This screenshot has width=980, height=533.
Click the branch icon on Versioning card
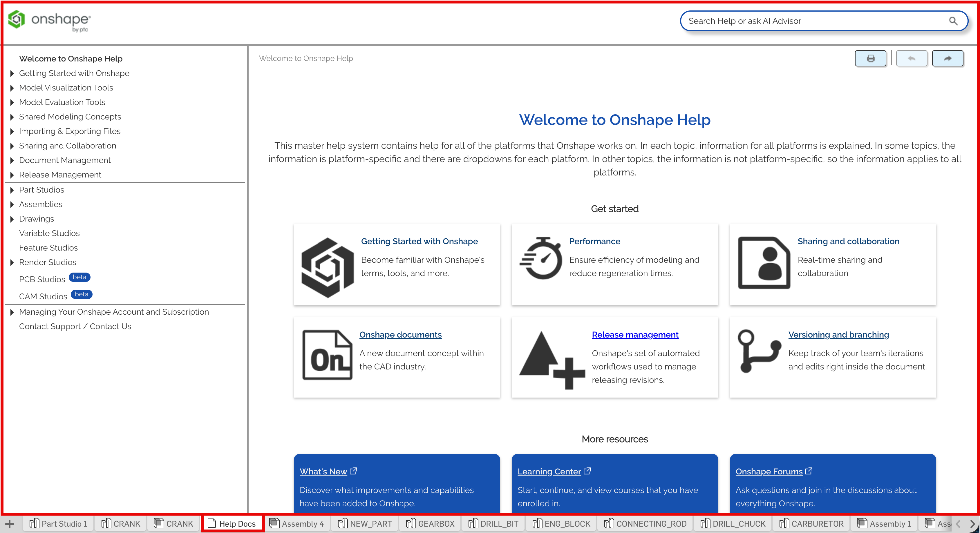click(x=759, y=351)
